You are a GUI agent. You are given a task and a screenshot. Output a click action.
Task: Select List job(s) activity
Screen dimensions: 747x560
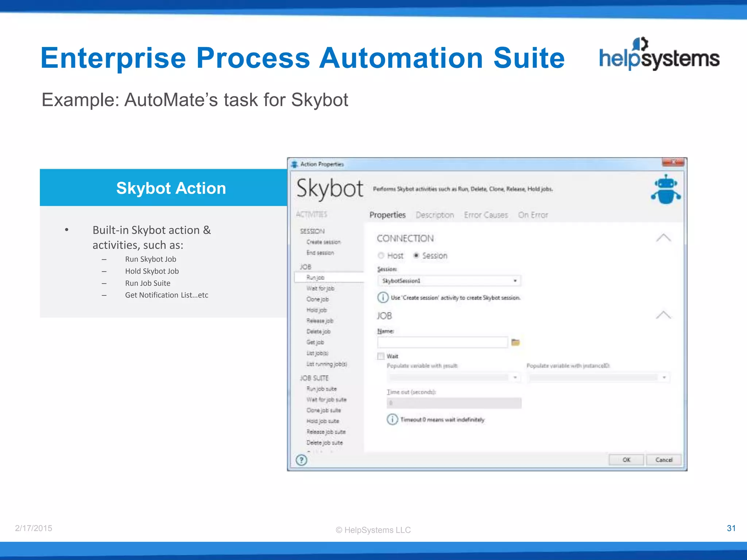click(x=317, y=353)
